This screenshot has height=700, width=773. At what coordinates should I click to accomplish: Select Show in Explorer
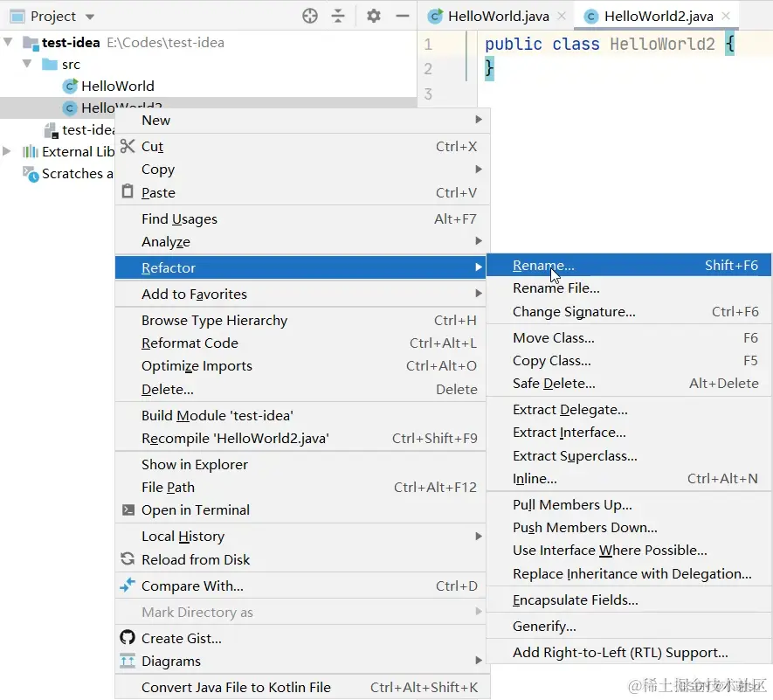(300, 464)
